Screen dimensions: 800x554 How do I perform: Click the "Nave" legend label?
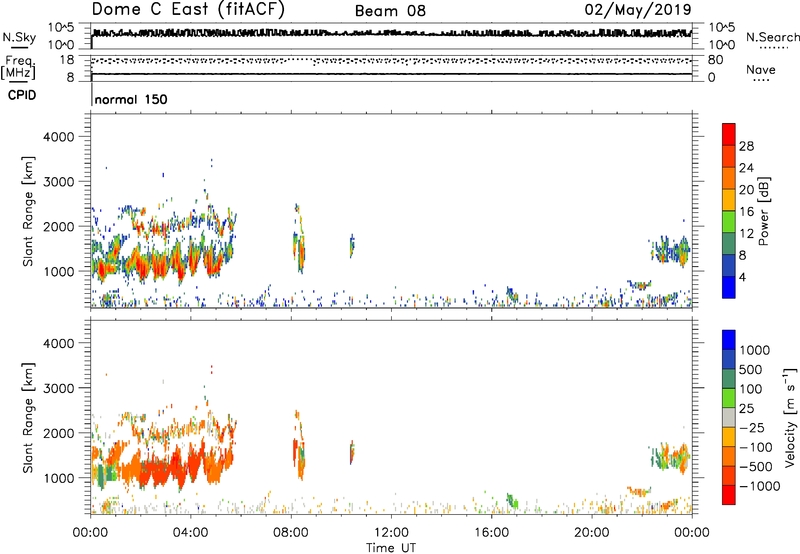(761, 69)
